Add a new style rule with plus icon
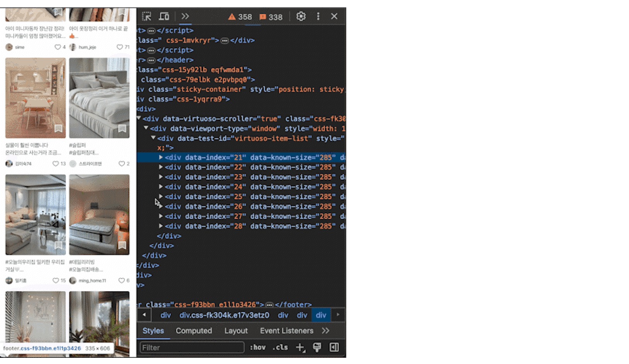 (300, 347)
